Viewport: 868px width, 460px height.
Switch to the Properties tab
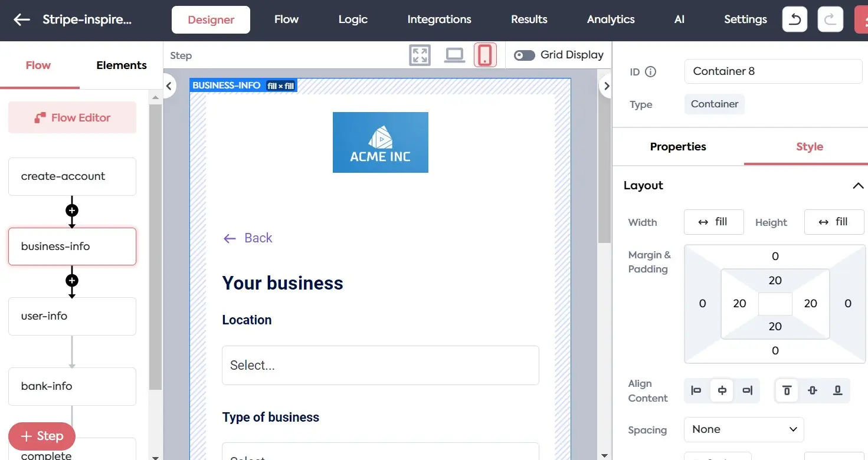coord(677,147)
